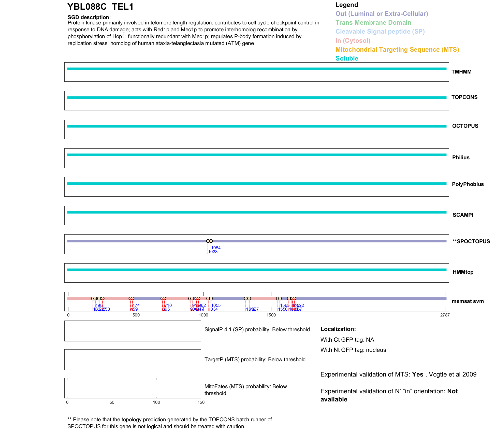Click the 474 marker circle on memsat svm
Viewport: 496px width, 448px height.
tap(132, 298)
